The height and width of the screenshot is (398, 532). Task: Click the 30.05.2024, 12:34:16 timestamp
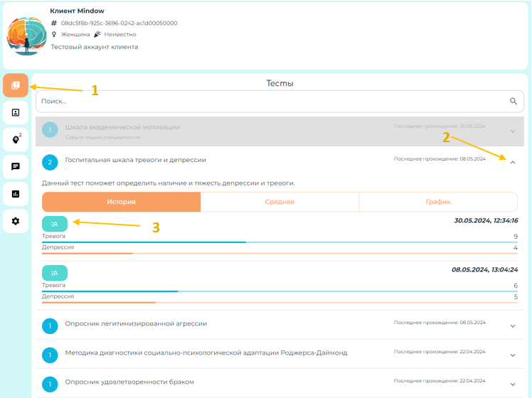tap(486, 221)
